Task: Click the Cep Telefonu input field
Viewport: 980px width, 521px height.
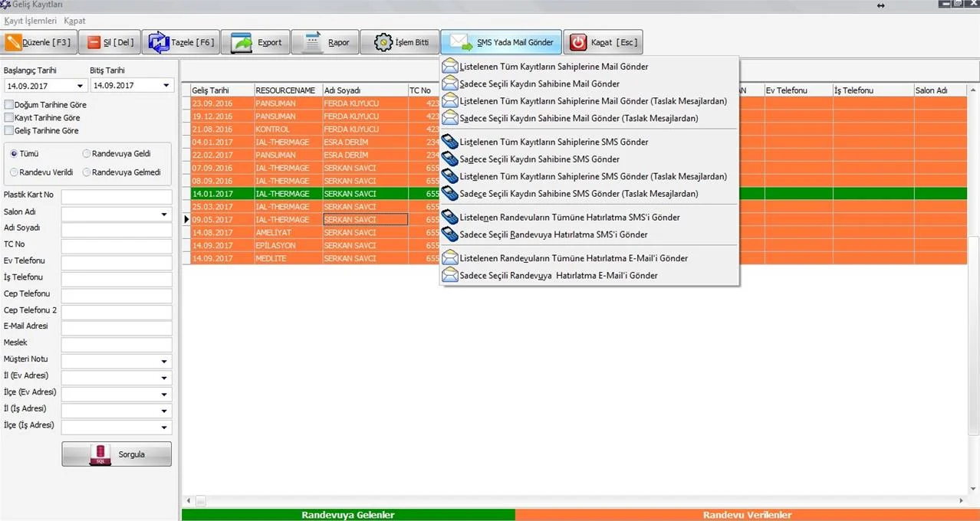Action: (117, 296)
